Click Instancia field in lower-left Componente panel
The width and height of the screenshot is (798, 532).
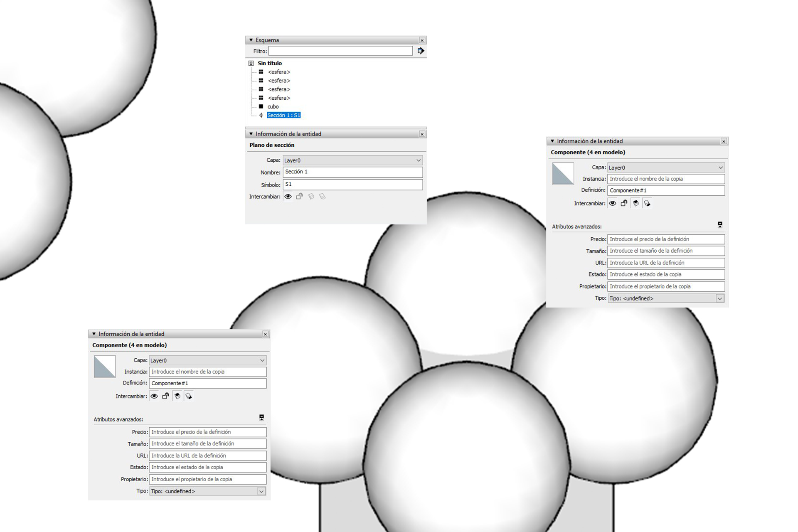[x=207, y=372]
